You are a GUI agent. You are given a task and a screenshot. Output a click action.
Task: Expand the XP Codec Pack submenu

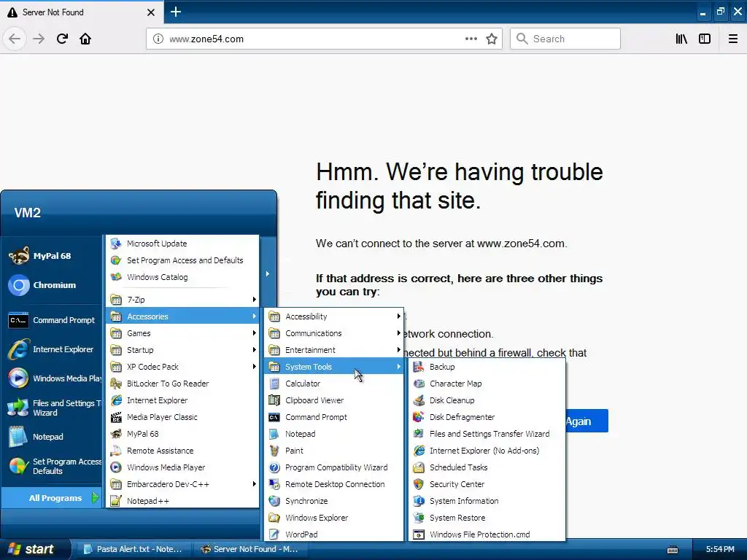tap(183, 367)
